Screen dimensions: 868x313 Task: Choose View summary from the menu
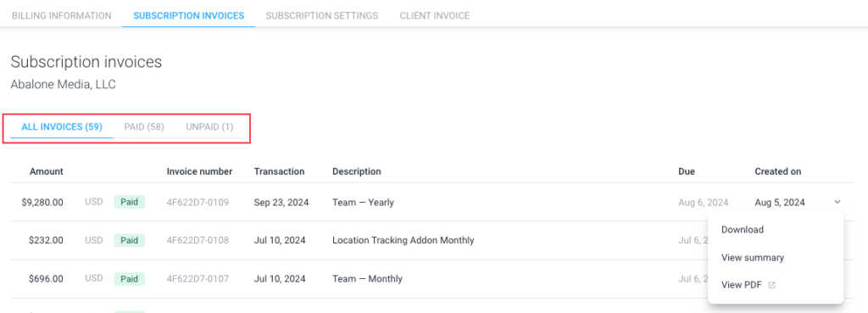[753, 258]
